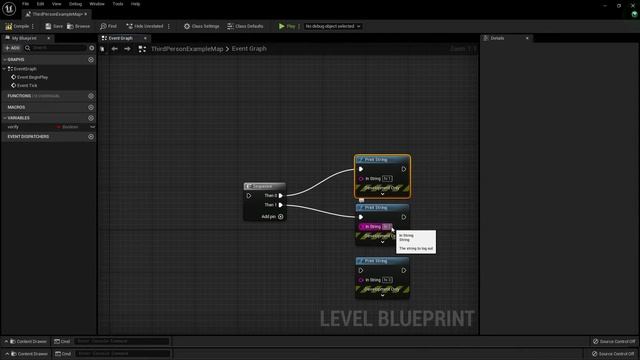Add a new function with FUNCTIONS plus icon
The height and width of the screenshot is (360, 640).
[x=91, y=96]
